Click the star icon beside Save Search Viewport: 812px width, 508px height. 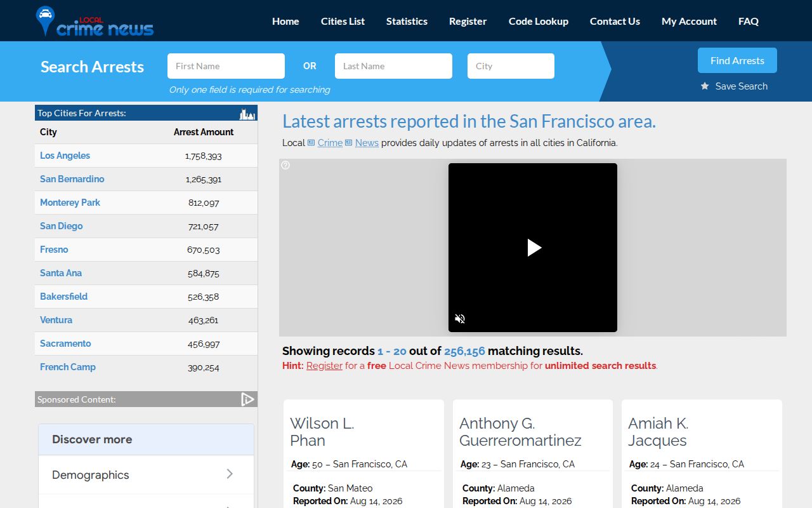click(x=705, y=86)
